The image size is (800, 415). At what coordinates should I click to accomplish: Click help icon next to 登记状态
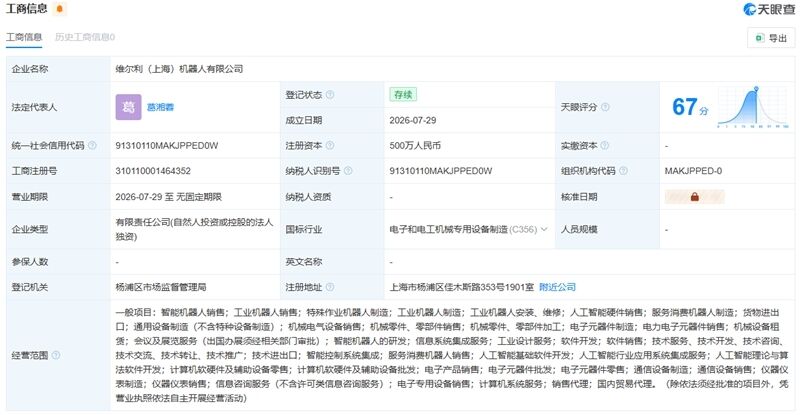330,94
